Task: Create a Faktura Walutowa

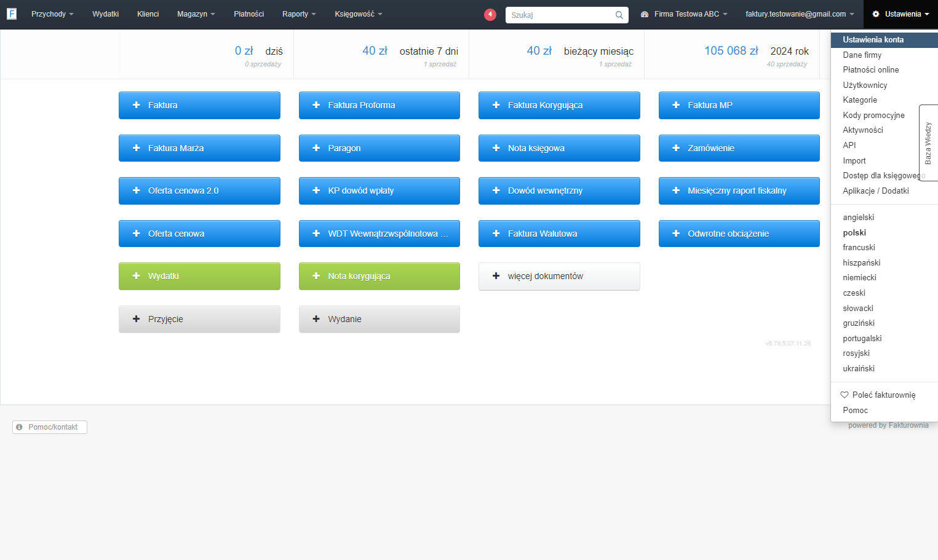Action: pyautogui.click(x=559, y=234)
